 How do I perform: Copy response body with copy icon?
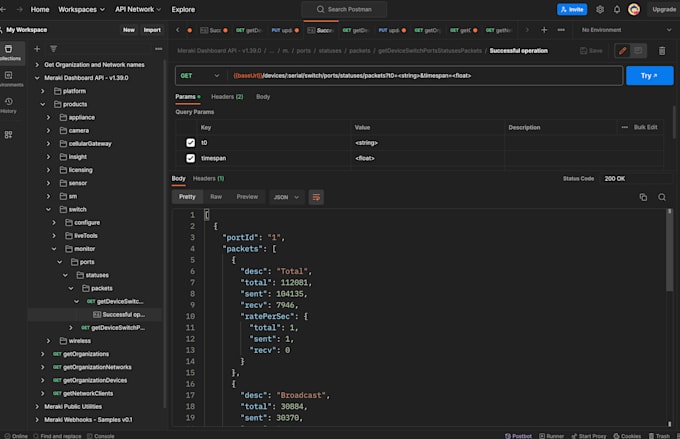(643, 197)
